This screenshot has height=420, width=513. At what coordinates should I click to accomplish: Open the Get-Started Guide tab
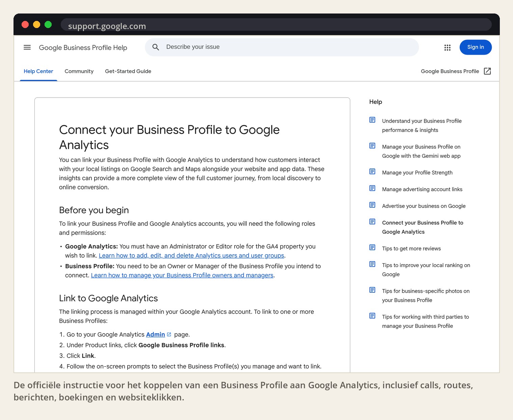pos(128,71)
